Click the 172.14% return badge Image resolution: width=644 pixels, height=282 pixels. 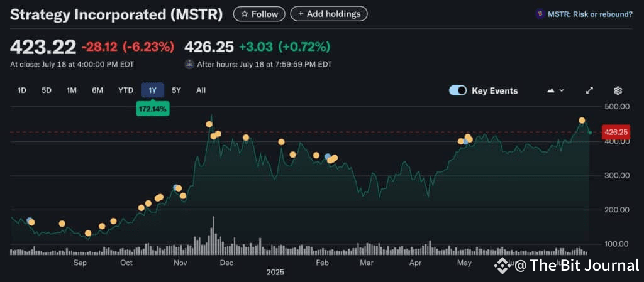tap(152, 109)
